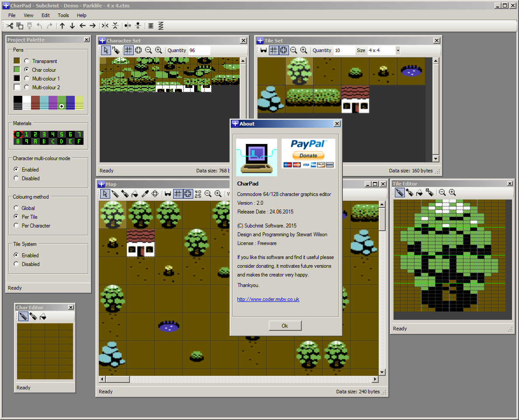Maximize the Map window
Image resolution: width=519 pixels, height=420 pixels.
click(x=375, y=184)
